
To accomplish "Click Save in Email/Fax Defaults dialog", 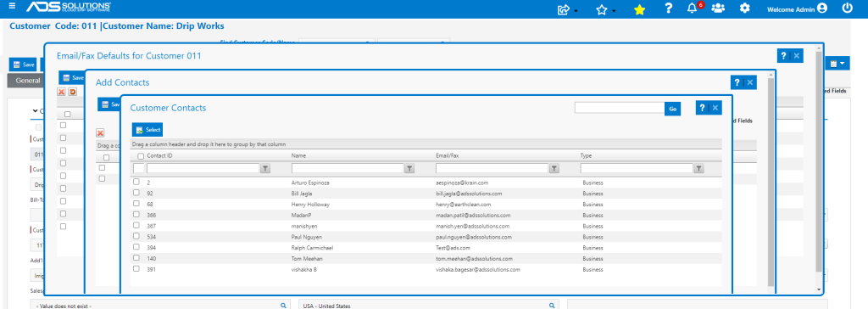I will pyautogui.click(x=73, y=77).
